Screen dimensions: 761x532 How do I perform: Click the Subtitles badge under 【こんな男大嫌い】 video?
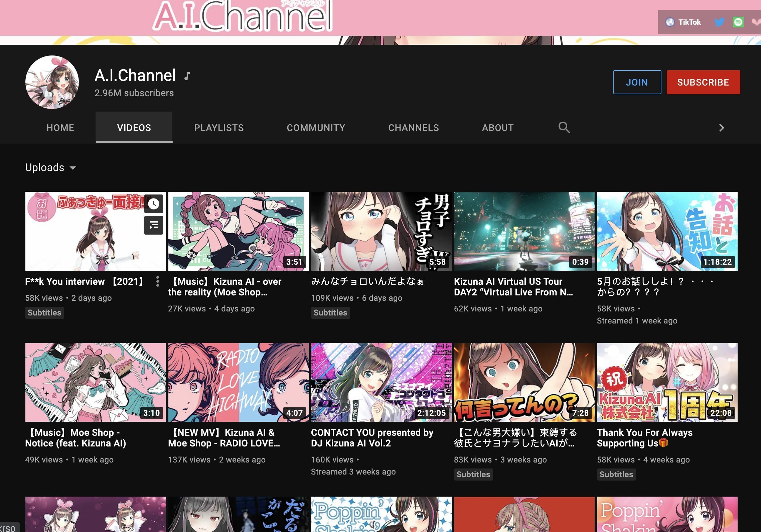pos(473,475)
